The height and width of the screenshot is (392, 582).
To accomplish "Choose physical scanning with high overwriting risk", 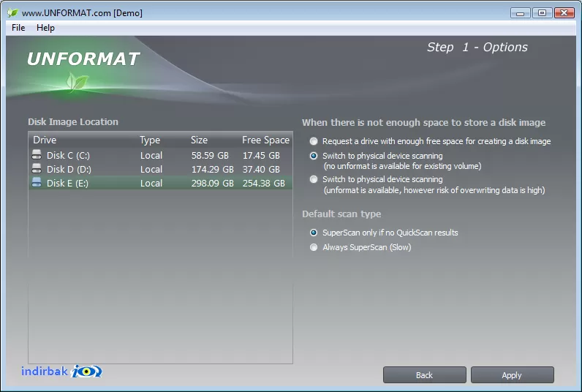I will 314,179.
